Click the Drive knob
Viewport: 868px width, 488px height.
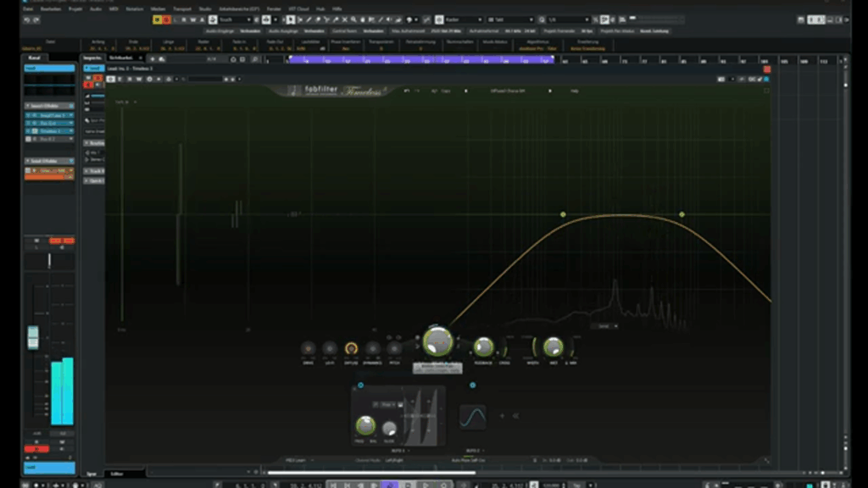(309, 348)
